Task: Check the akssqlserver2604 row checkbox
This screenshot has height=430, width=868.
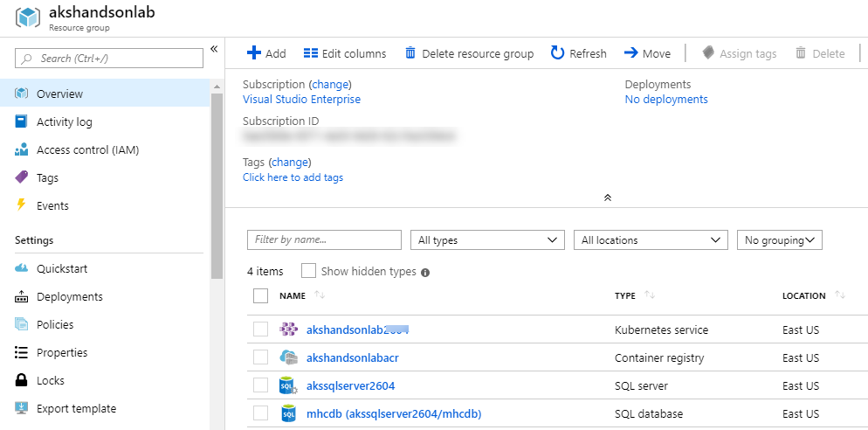Action: (260, 385)
